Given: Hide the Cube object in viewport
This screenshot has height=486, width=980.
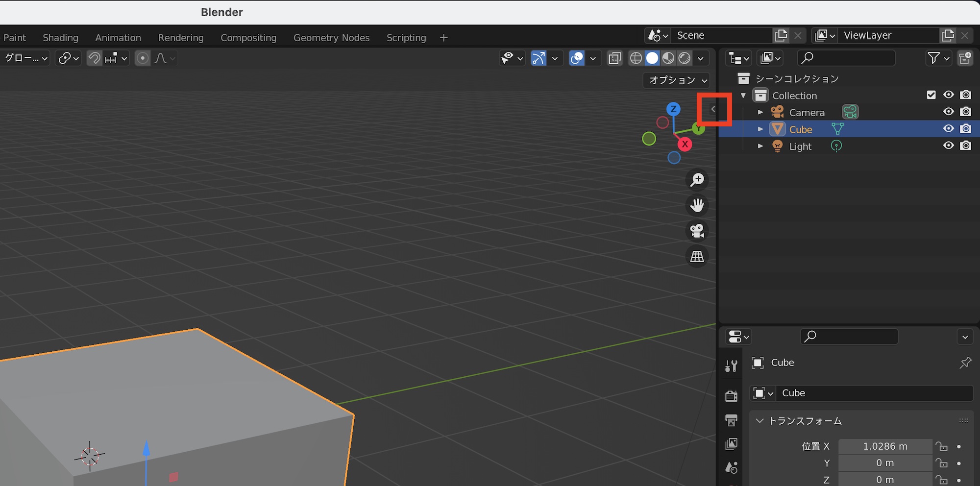Looking at the screenshot, I should point(949,129).
